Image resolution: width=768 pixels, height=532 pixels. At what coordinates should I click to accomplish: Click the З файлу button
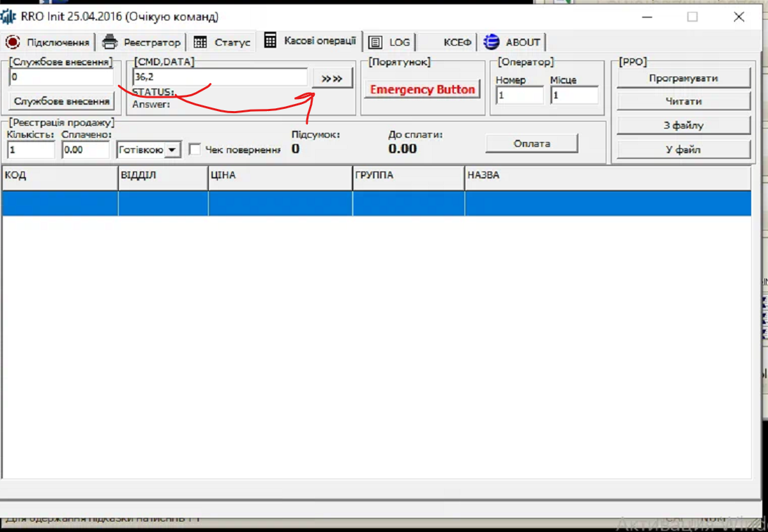click(683, 125)
